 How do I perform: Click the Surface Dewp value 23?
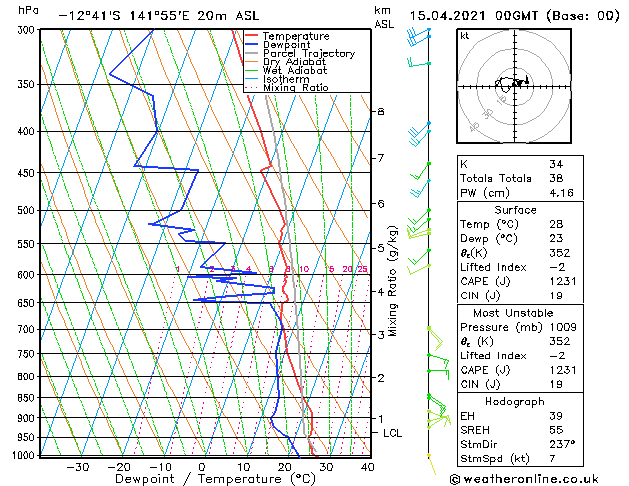coord(556,239)
